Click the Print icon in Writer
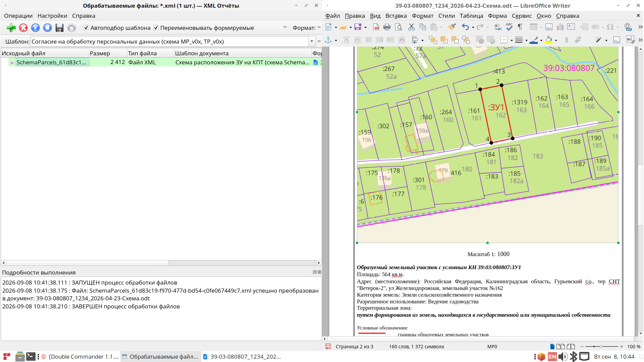Viewport: 644px width, 362px height. [387, 27]
